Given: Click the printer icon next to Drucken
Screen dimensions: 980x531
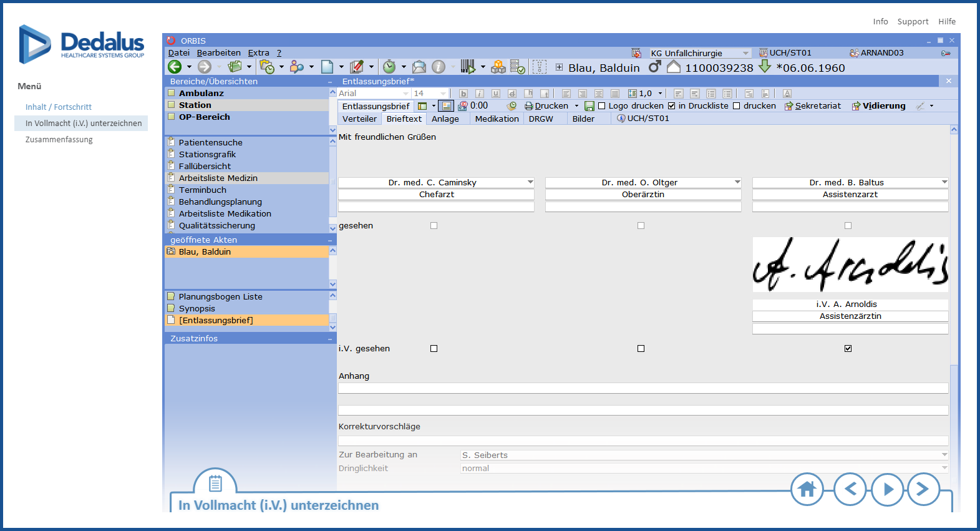Looking at the screenshot, I should tap(528, 106).
